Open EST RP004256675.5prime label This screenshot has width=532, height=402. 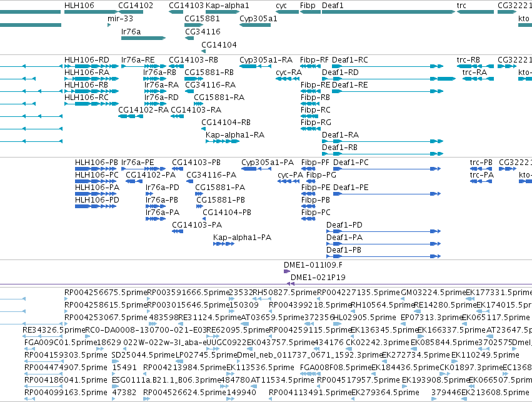click(x=106, y=293)
